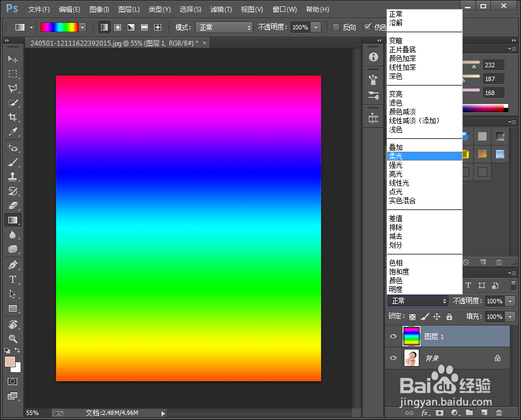Click the fx layer styles icon
This screenshot has width=521, height=420.
coord(424,413)
